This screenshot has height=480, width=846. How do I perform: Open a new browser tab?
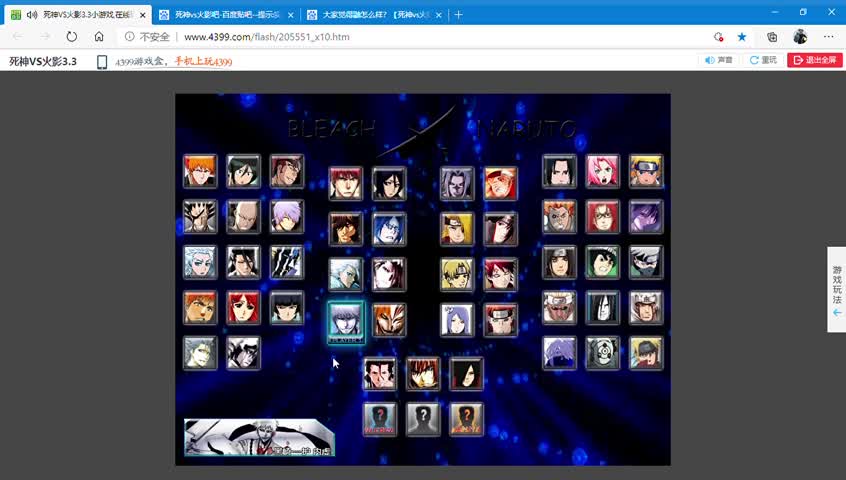point(459,15)
